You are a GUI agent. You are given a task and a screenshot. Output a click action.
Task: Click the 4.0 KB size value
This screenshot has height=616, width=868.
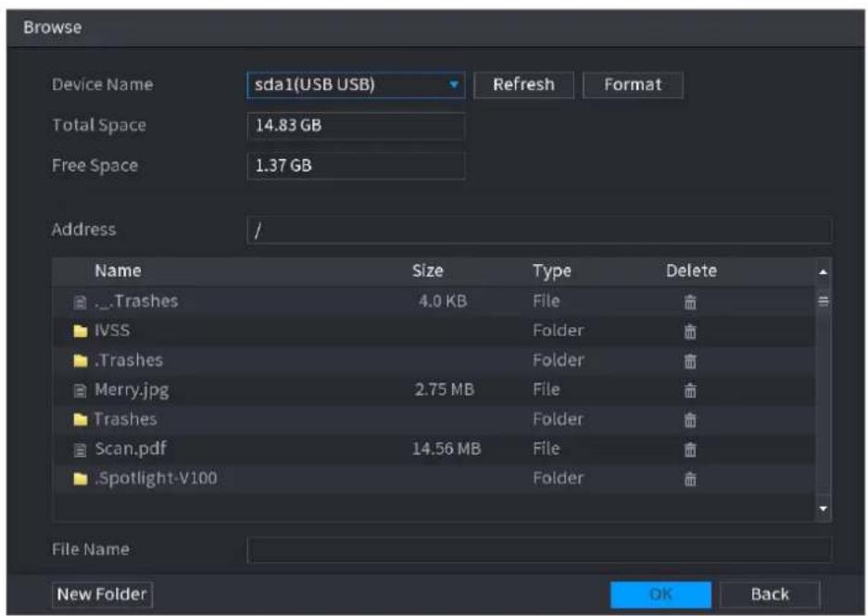(x=443, y=301)
